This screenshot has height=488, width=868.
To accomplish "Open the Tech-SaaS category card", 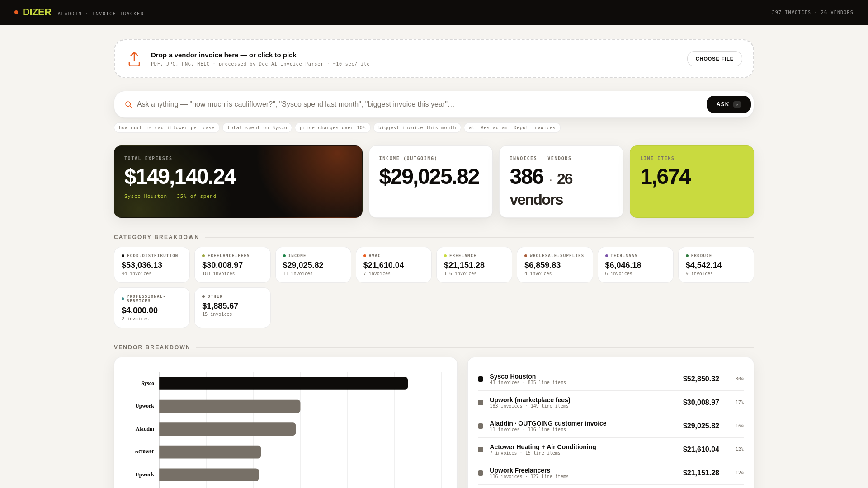I will (636, 265).
